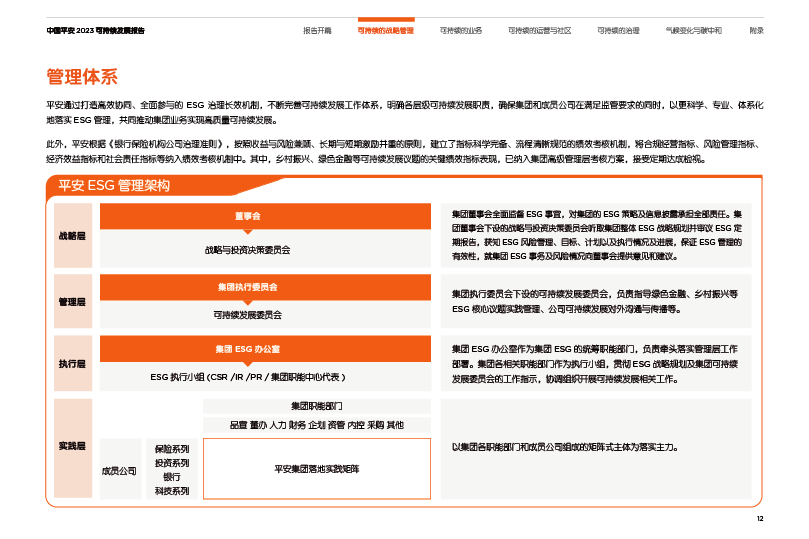The width and height of the screenshot is (809, 539).
Task: Select the 管理层 layer label
Action: point(73,301)
